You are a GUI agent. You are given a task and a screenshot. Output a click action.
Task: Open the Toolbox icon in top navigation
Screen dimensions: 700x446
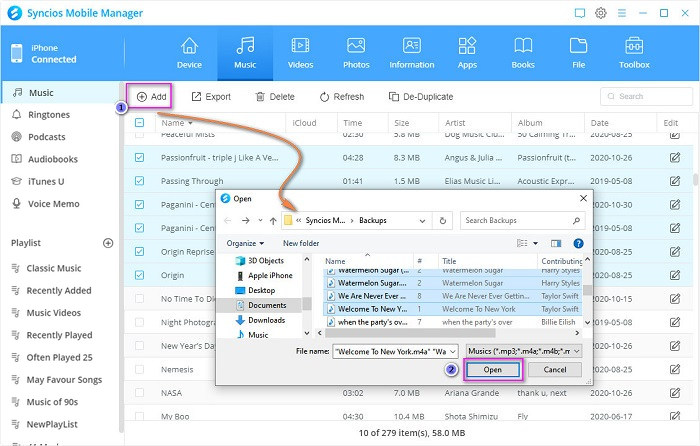pyautogui.click(x=635, y=51)
